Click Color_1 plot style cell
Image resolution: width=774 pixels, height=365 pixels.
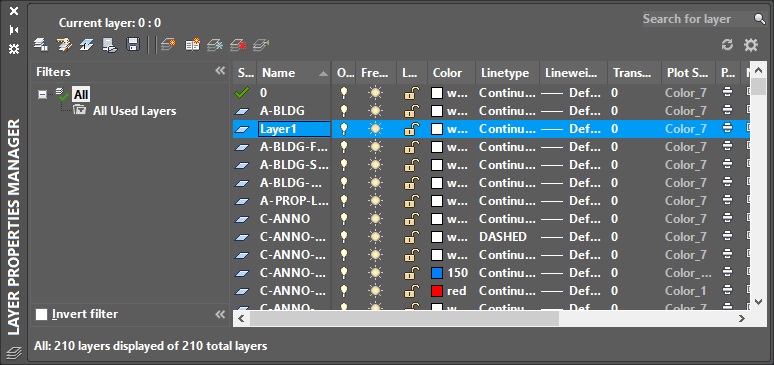point(686,291)
